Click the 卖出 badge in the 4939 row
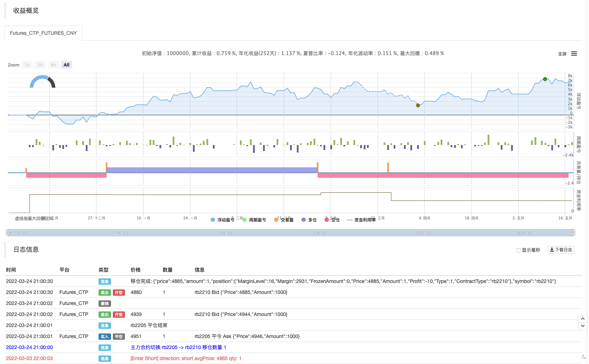This screenshot has height=364, width=589. (105, 315)
